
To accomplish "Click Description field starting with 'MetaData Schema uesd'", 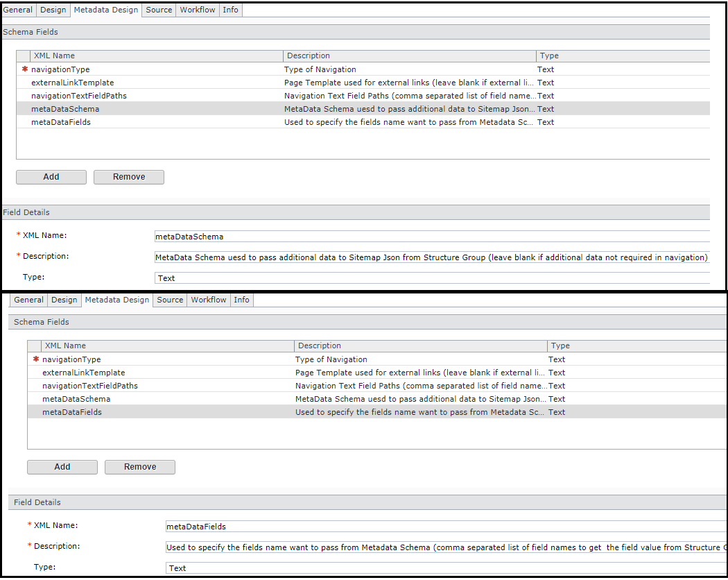I will click(x=431, y=257).
